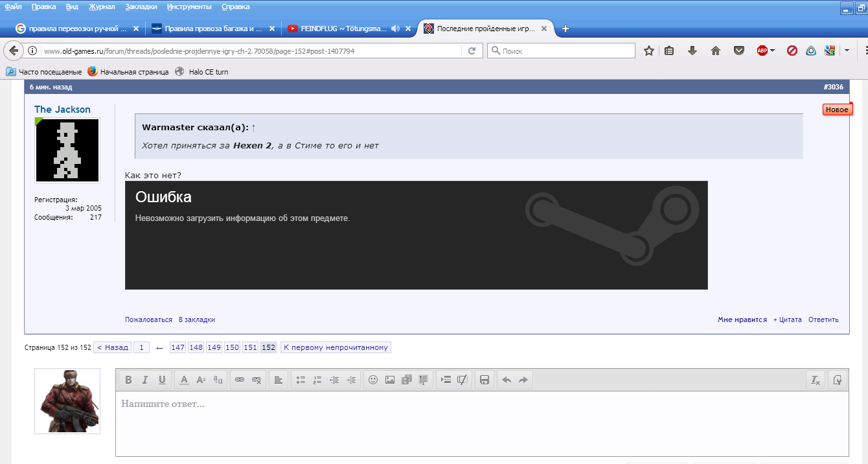Viewport: 868px width, 464px height.
Task: Open the font size selector
Action: pos(201,380)
